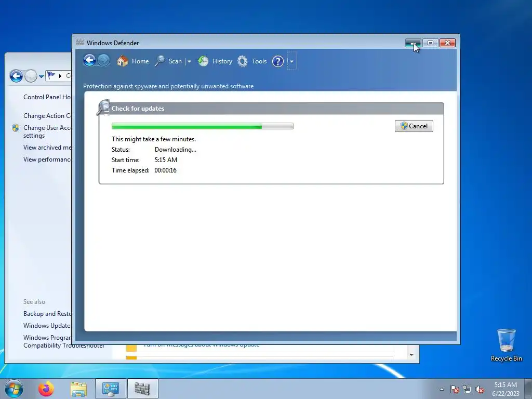
Task: Expand the Scan options dropdown arrow
Action: 189,61
